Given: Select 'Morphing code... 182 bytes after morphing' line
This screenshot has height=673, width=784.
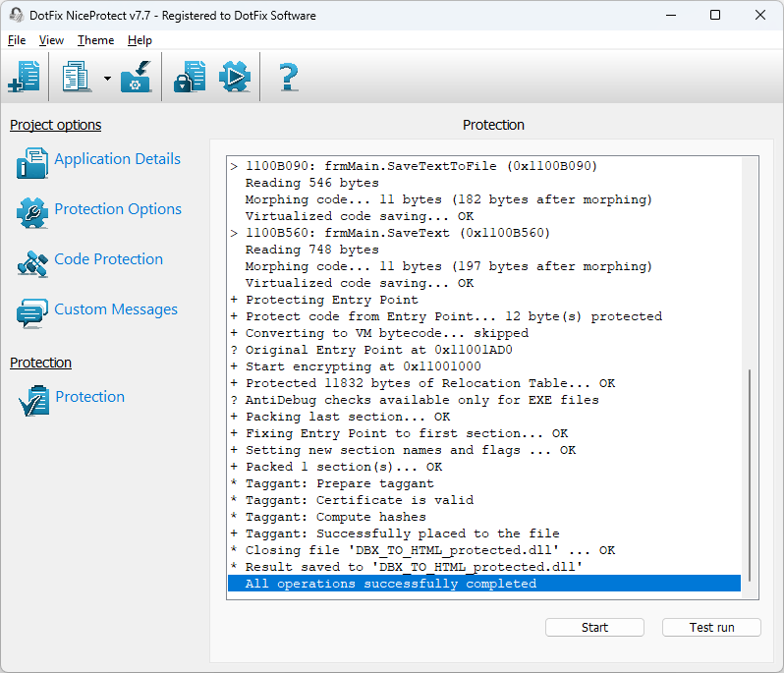Looking at the screenshot, I should (484, 199).
